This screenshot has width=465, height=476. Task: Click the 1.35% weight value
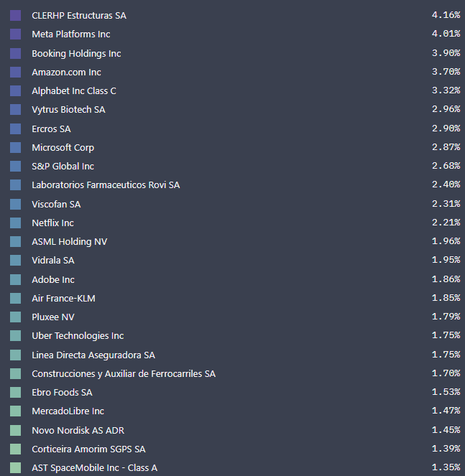(446, 467)
